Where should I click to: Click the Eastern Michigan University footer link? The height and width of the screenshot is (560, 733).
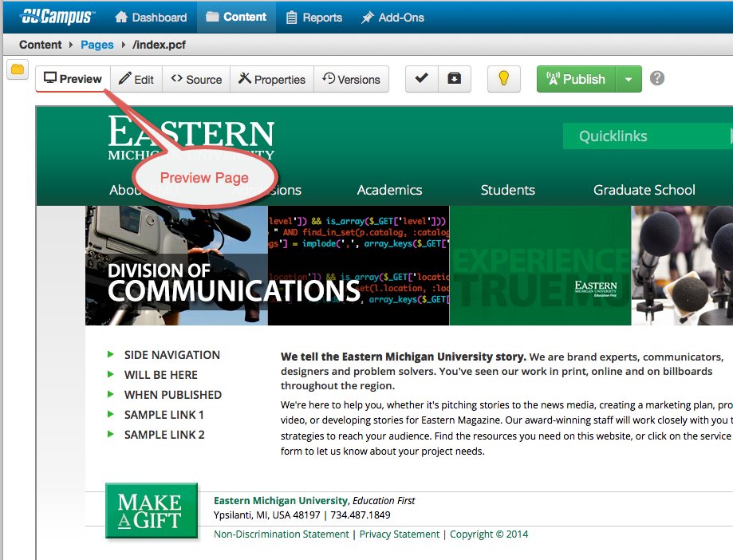pos(281,501)
